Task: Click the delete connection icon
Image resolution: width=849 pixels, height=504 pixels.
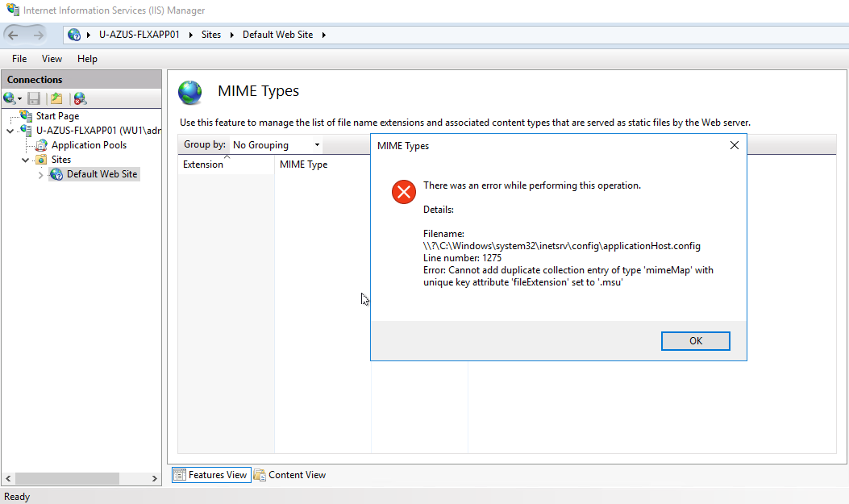Action: click(80, 98)
